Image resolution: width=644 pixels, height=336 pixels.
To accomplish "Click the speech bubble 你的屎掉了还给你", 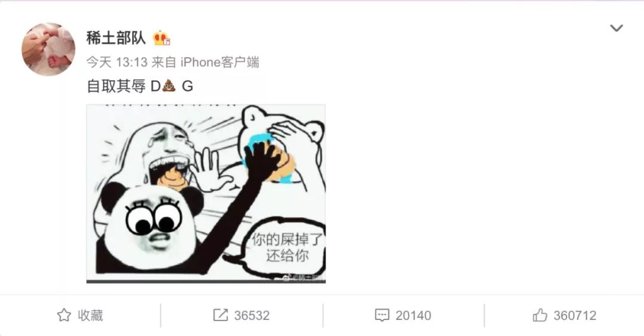I will (286, 247).
